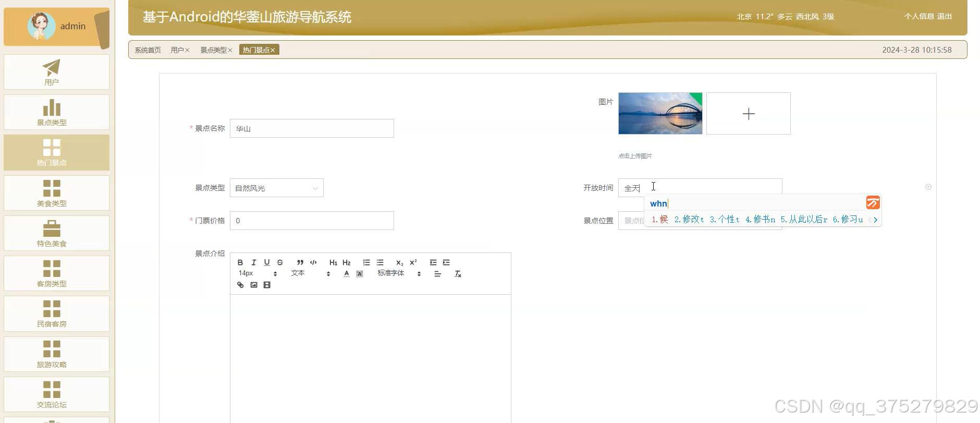The height and width of the screenshot is (423, 980).
Task: Toggle italic formatting in editor
Action: [253, 262]
